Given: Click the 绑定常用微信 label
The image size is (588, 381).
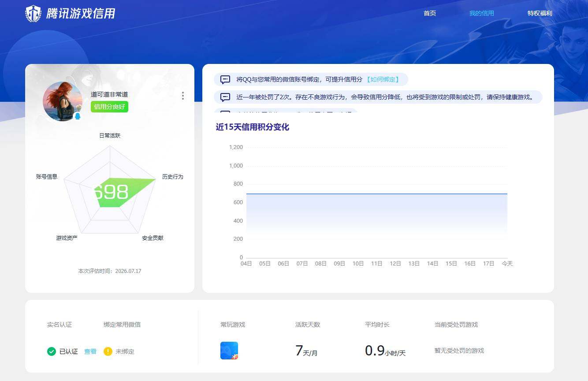Looking at the screenshot, I should tap(122, 325).
